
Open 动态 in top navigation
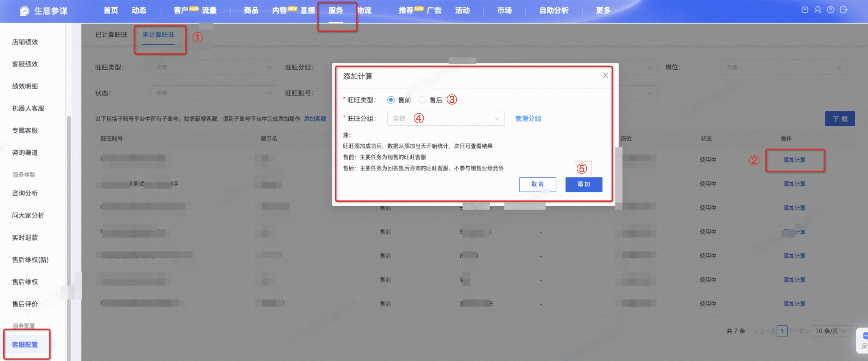click(x=139, y=11)
